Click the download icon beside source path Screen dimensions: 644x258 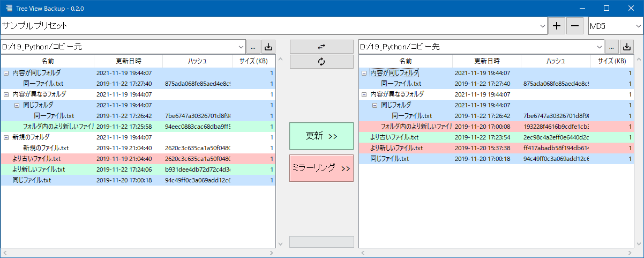coord(268,47)
